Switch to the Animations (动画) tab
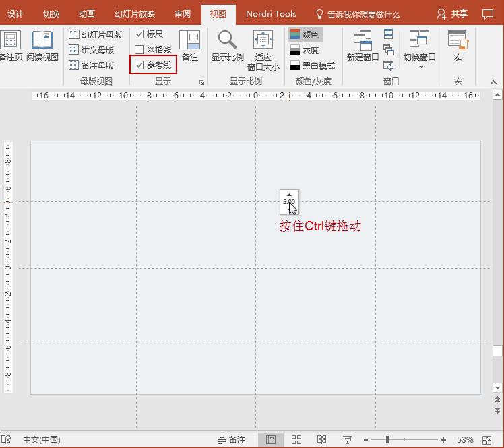Image resolution: width=504 pixels, height=448 pixels. click(x=86, y=13)
